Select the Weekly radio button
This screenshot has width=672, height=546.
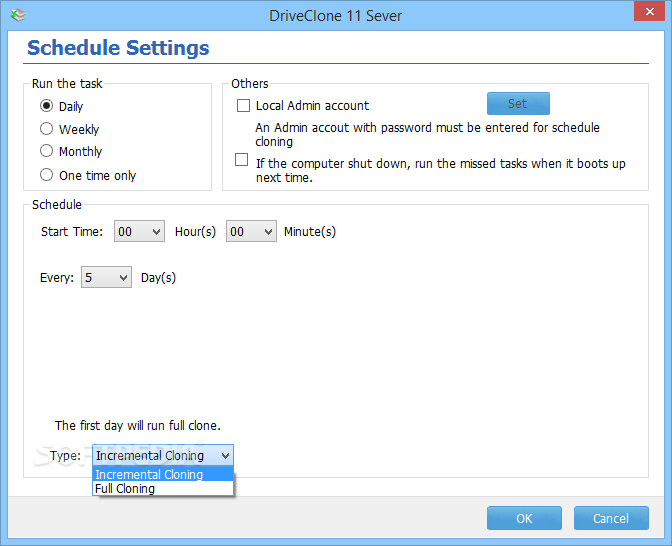pos(46,129)
